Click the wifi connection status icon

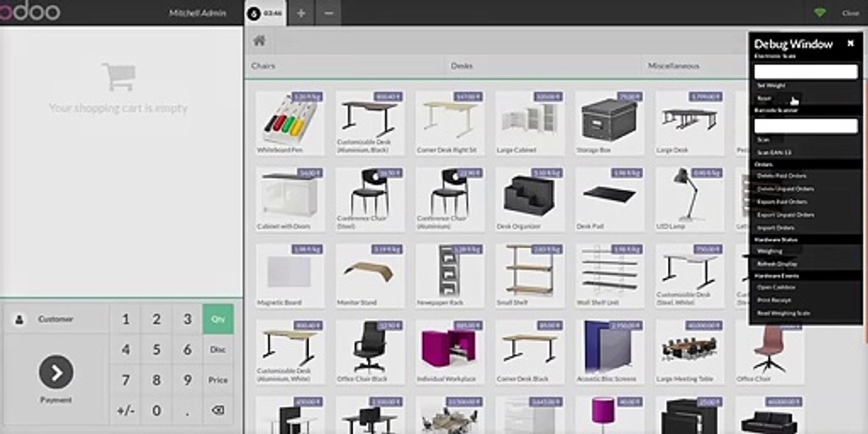pos(819,13)
